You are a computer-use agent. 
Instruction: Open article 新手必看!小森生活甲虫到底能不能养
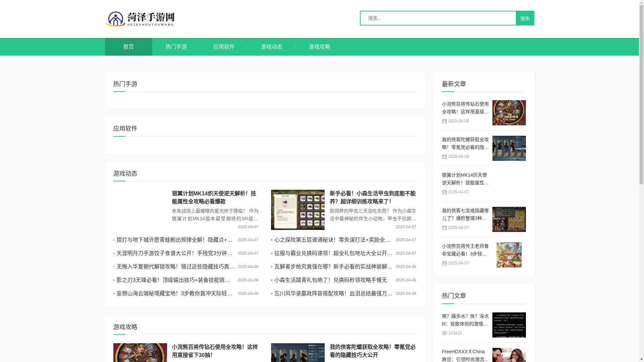pyautogui.click(x=373, y=197)
